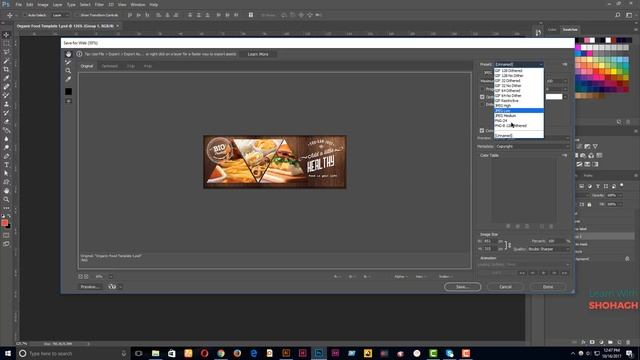The width and height of the screenshot is (640, 360).
Task: Open the Quality resampling Bicubic Sharper dropdown
Action: (548, 249)
